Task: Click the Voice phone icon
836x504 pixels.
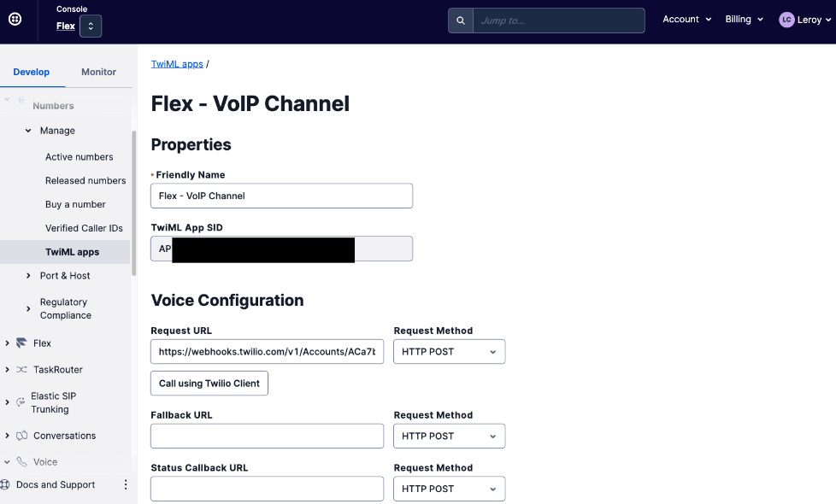Action: 21,462
